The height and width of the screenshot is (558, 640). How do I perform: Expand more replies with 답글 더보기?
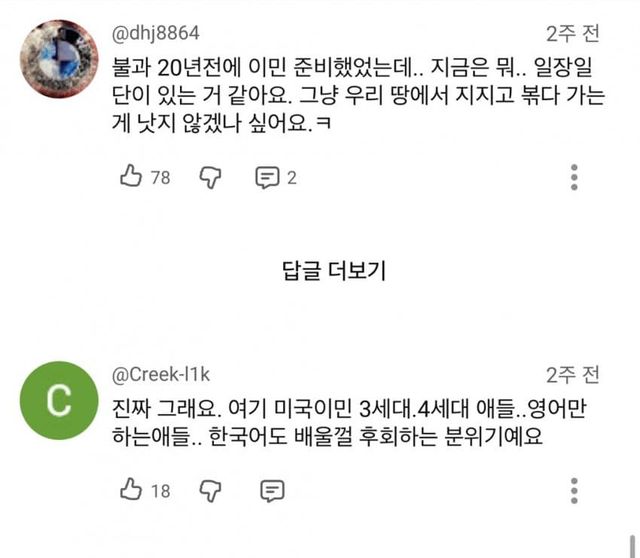[x=331, y=269]
